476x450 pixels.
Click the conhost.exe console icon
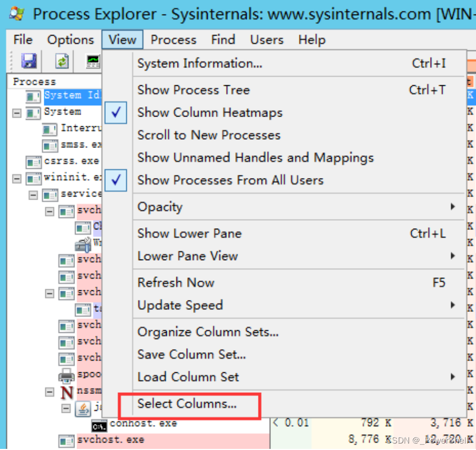99,426
